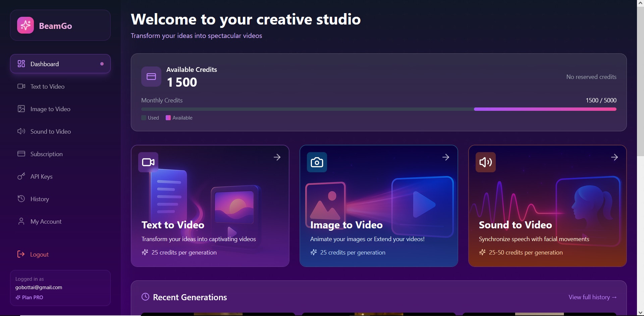The height and width of the screenshot is (316, 644).
Task: Navigate to Subscription in the sidebar
Action: click(x=46, y=154)
